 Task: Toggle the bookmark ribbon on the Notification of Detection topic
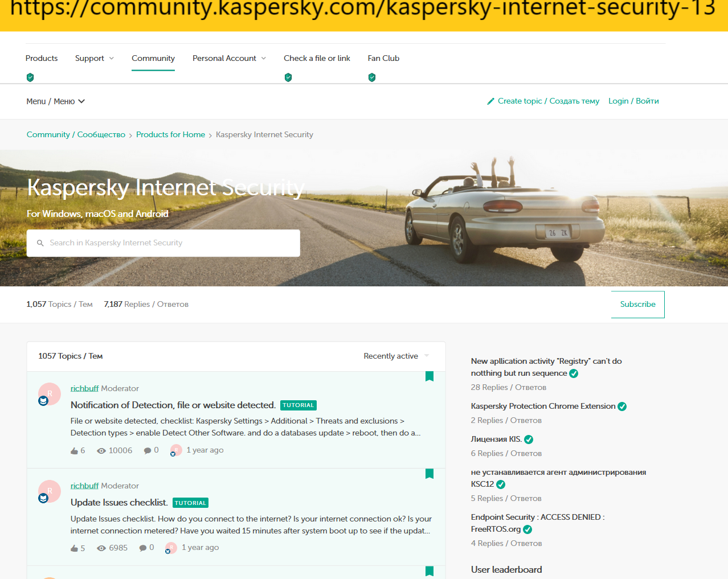[430, 376]
